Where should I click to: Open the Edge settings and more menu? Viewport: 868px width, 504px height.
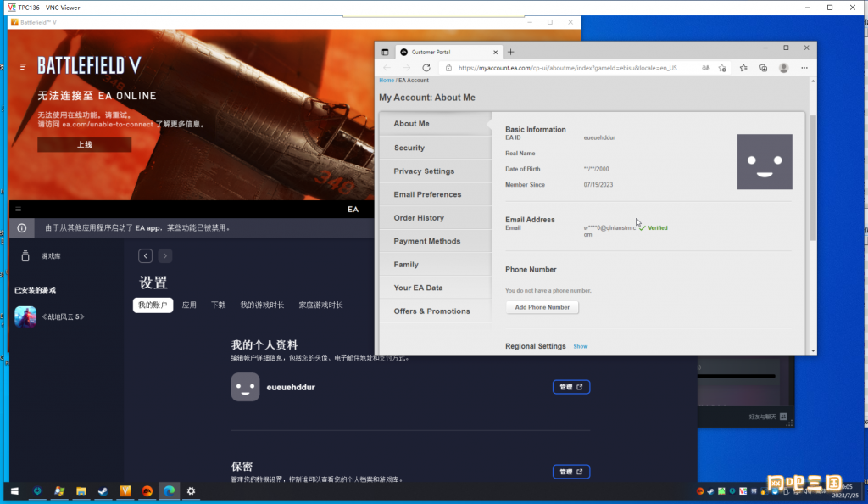pyautogui.click(x=804, y=68)
